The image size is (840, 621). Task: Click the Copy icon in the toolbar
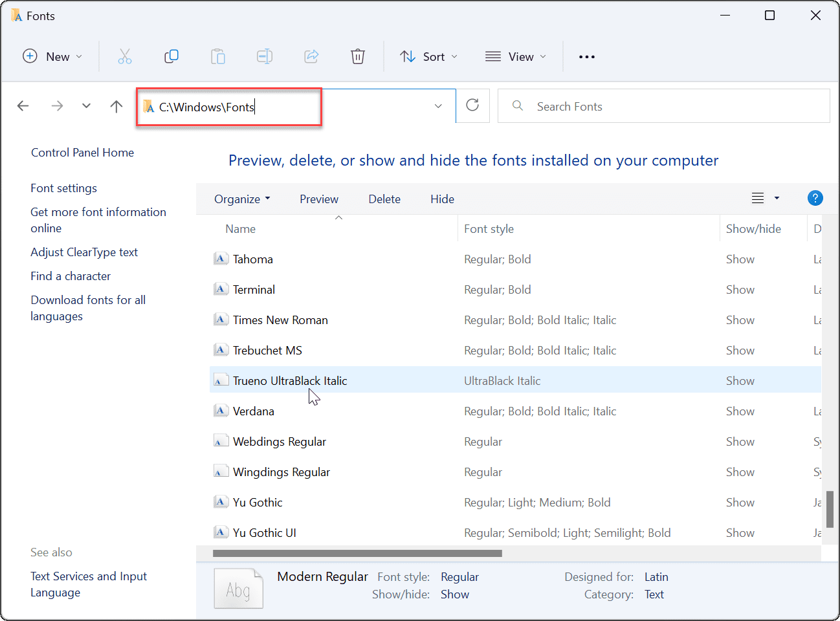tap(171, 56)
